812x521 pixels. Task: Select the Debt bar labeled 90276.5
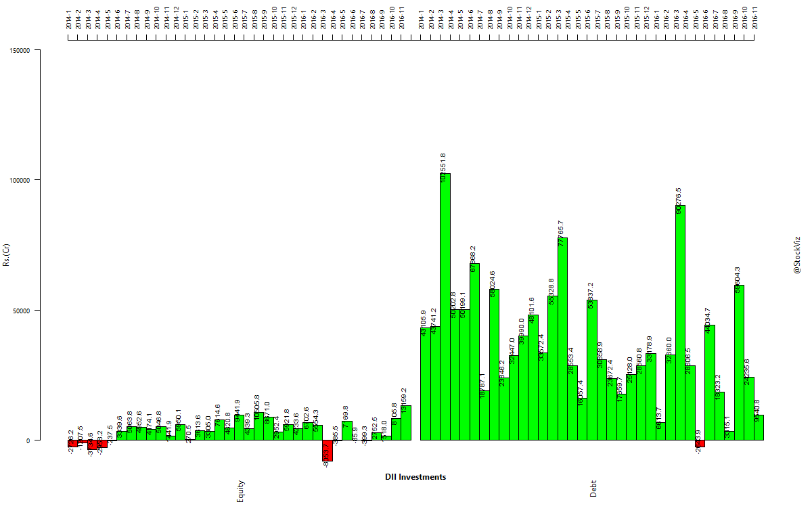[x=681, y=323]
